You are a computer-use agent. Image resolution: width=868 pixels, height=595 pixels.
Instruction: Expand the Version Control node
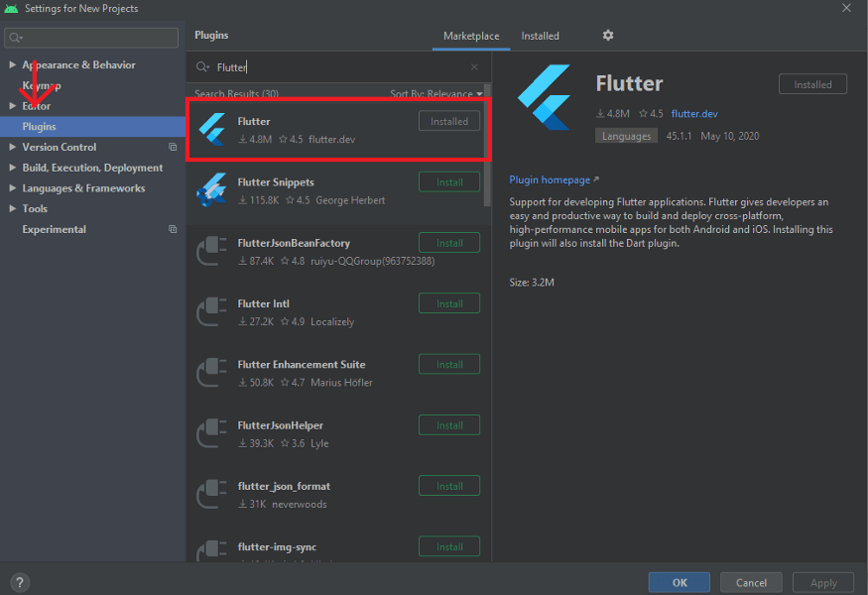[12, 147]
